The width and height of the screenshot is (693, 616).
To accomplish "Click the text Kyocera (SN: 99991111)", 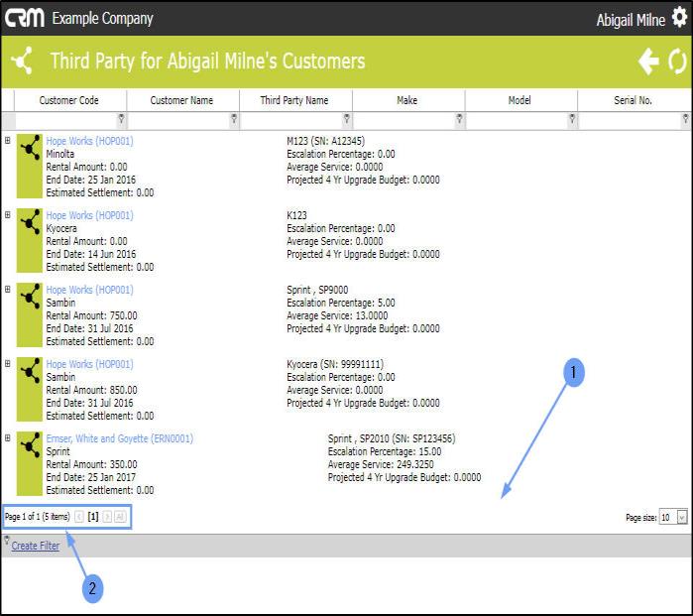I will (335, 364).
